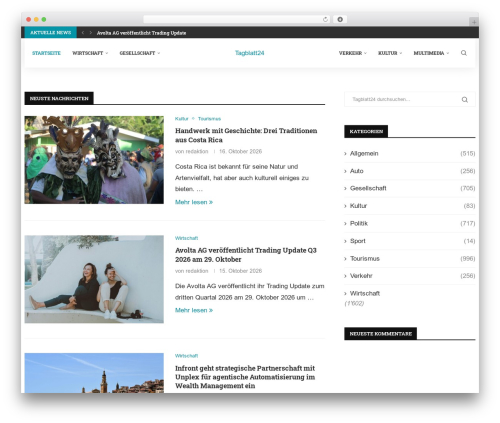This screenshot has width=500, height=423.
Task: Click the Tourismus count (996)
Action: click(x=468, y=258)
